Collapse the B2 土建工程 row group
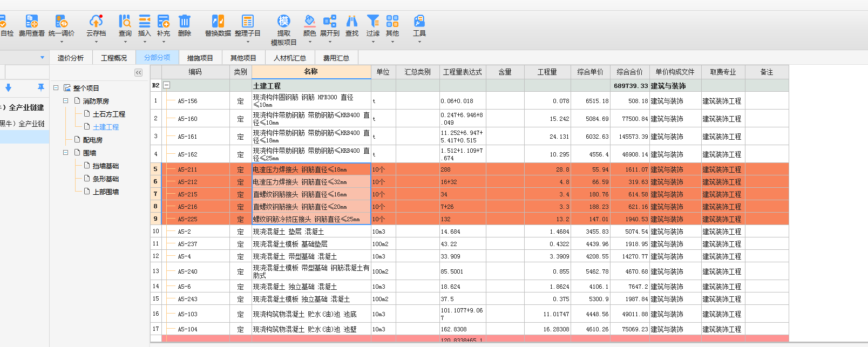868x347 pixels. tap(167, 85)
